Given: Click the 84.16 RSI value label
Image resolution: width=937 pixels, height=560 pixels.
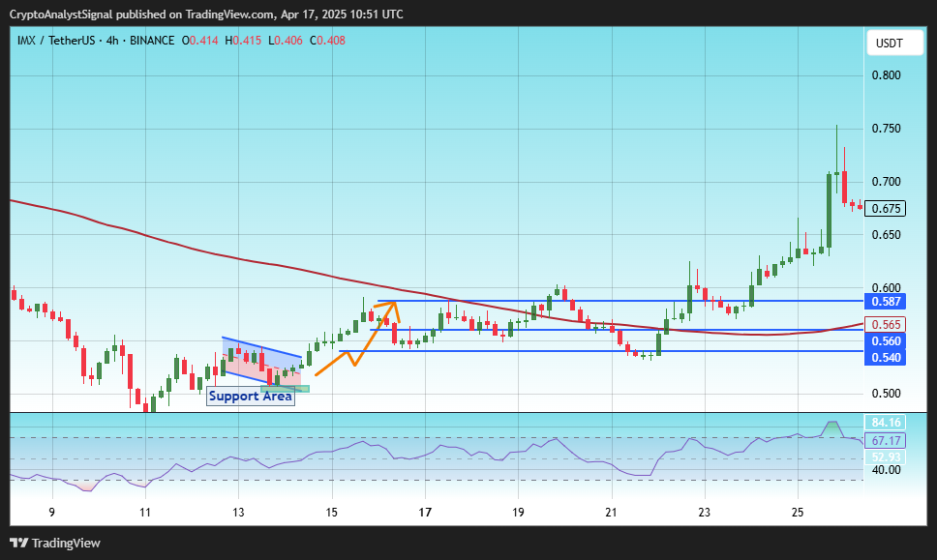Looking at the screenshot, I should point(886,423).
